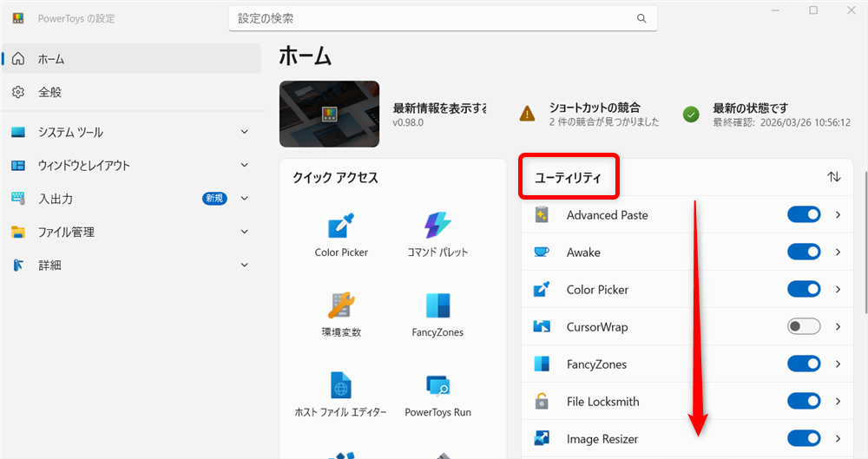Click File Locksmith padlock icon
The image size is (868, 459).
[542, 401]
